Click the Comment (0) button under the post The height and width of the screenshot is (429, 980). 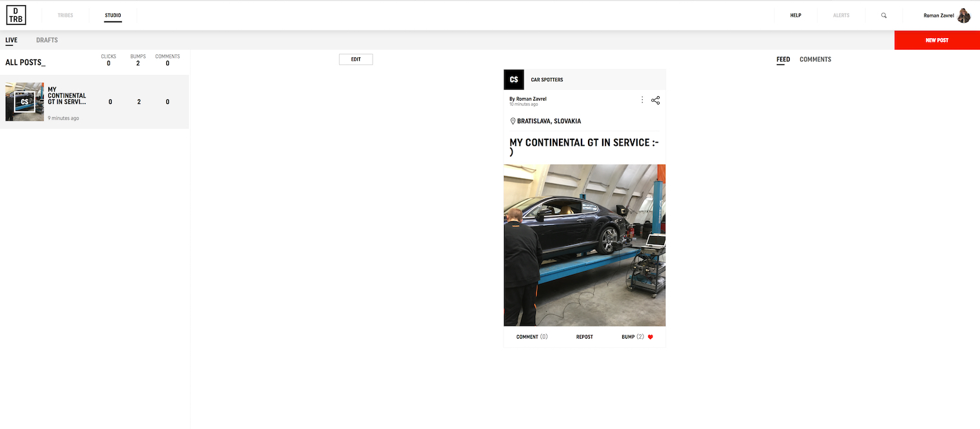(532, 337)
